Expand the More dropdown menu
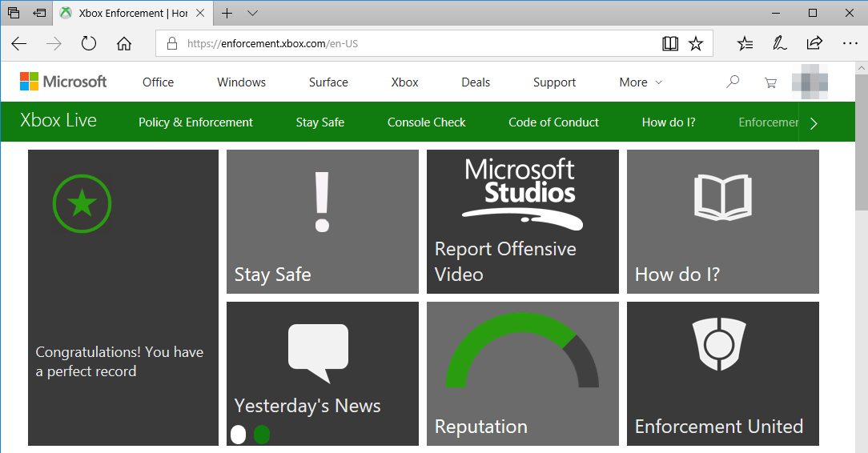Image resolution: width=868 pixels, height=453 pixels. click(641, 82)
